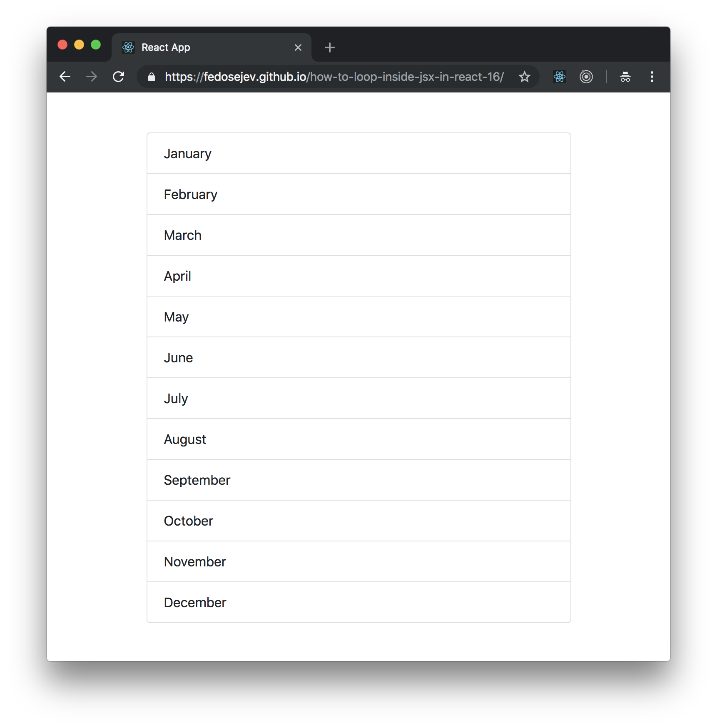Open the React Developer Tools extension
Image resolution: width=717 pixels, height=728 pixels.
point(559,77)
